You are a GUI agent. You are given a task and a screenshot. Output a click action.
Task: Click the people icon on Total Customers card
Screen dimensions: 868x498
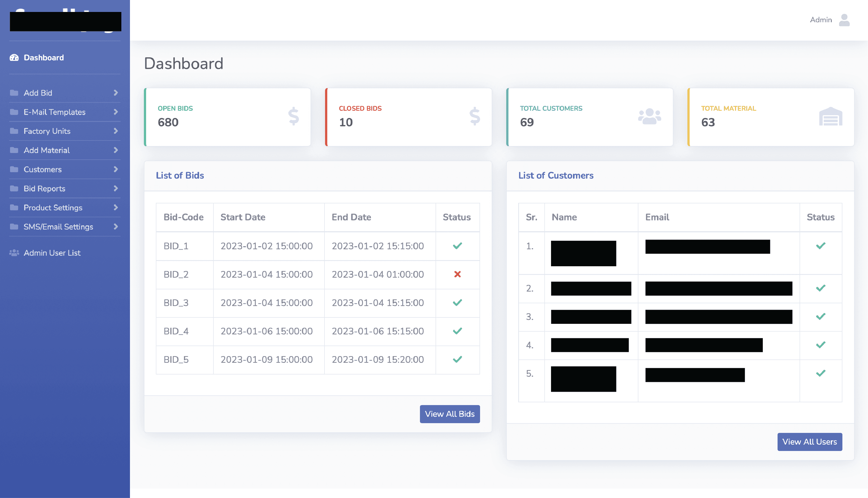tap(649, 116)
